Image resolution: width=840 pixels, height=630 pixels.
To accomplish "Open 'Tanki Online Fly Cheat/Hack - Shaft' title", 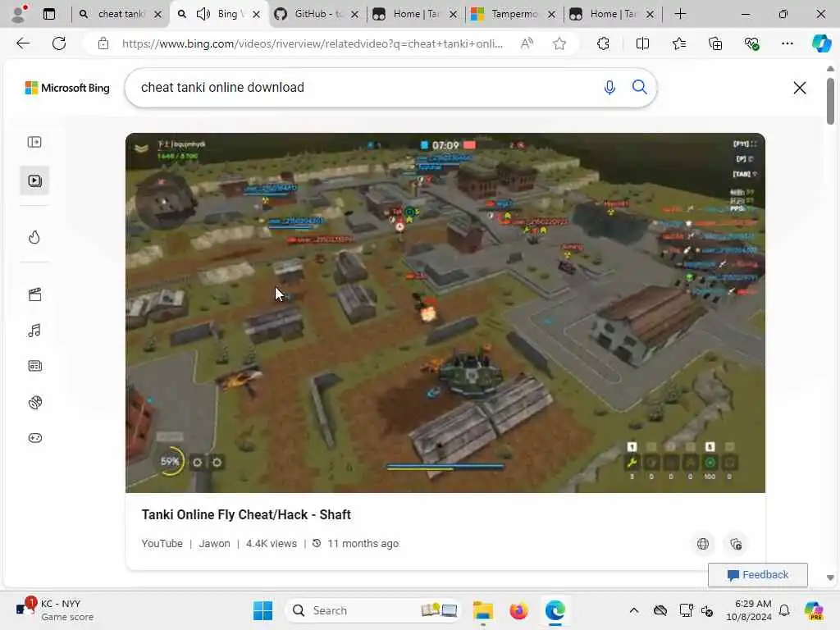I will tap(246, 515).
